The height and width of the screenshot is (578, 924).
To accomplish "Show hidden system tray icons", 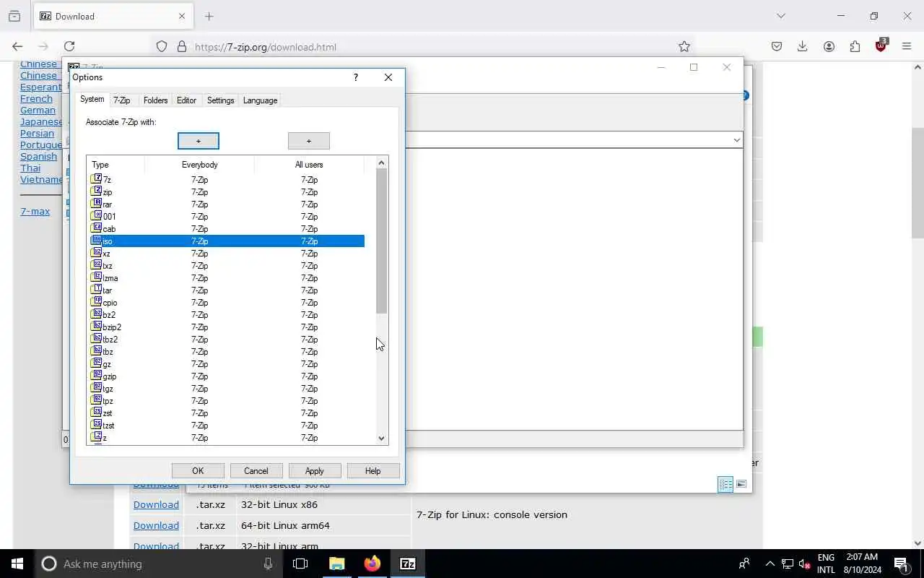I will tap(770, 564).
